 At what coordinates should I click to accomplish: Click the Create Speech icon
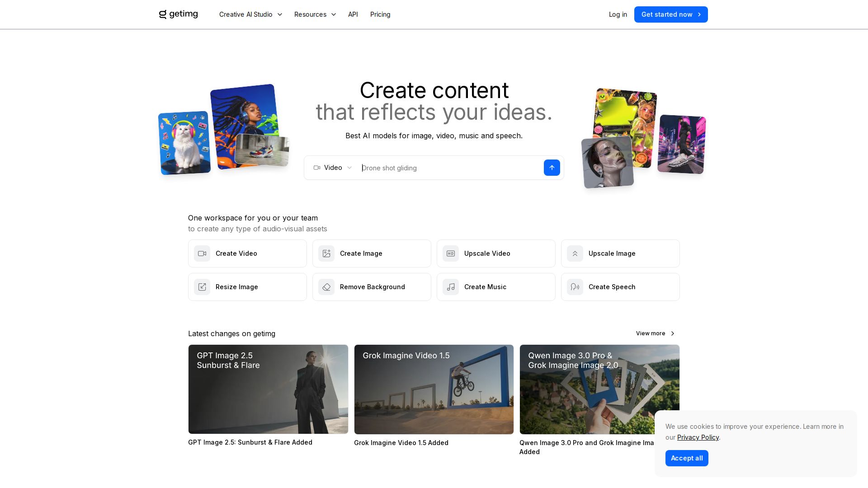click(x=575, y=287)
